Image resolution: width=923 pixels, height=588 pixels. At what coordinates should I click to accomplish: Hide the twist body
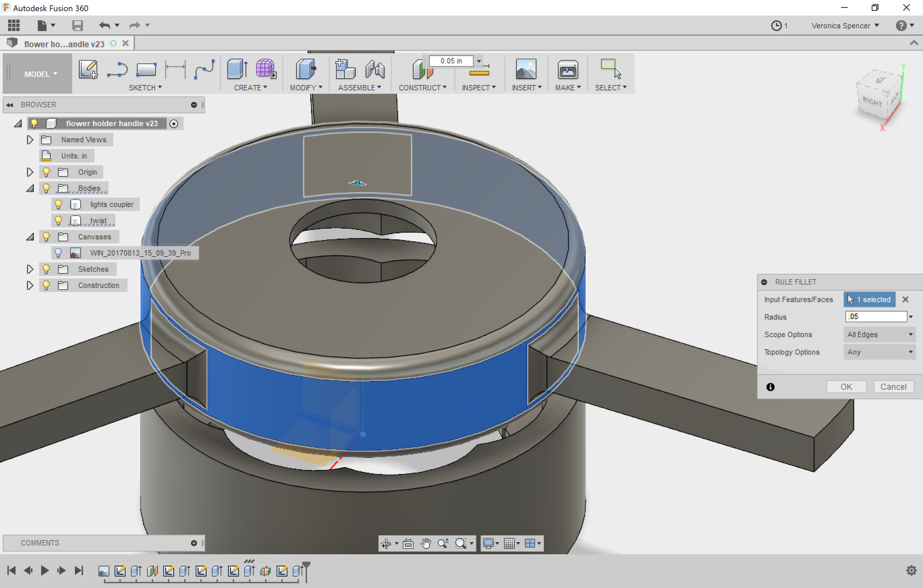point(58,220)
